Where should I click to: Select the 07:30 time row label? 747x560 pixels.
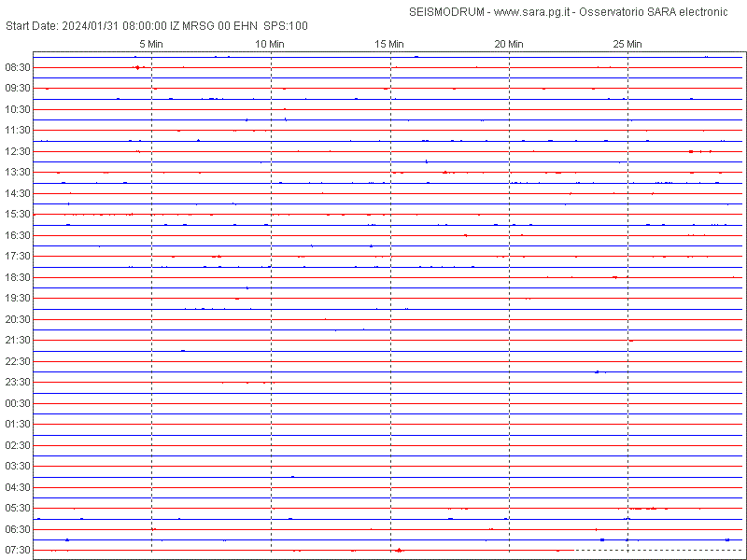tap(18, 550)
